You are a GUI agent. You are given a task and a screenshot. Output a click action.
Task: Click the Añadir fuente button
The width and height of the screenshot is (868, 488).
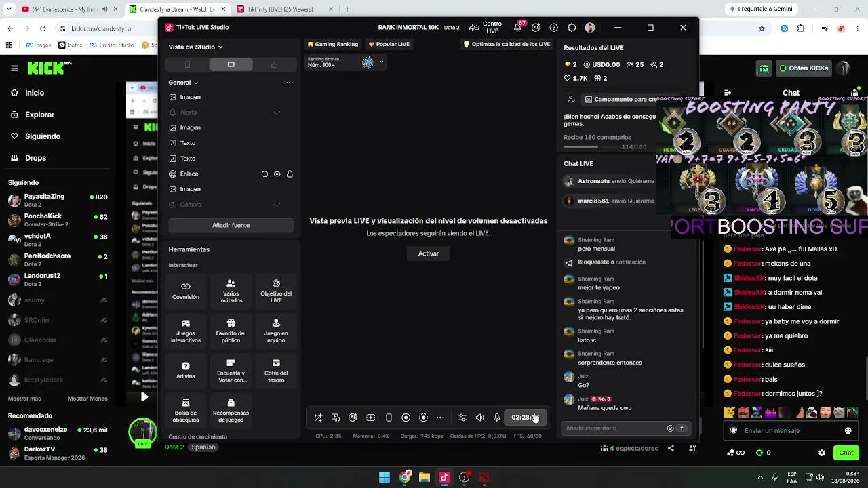coord(231,225)
